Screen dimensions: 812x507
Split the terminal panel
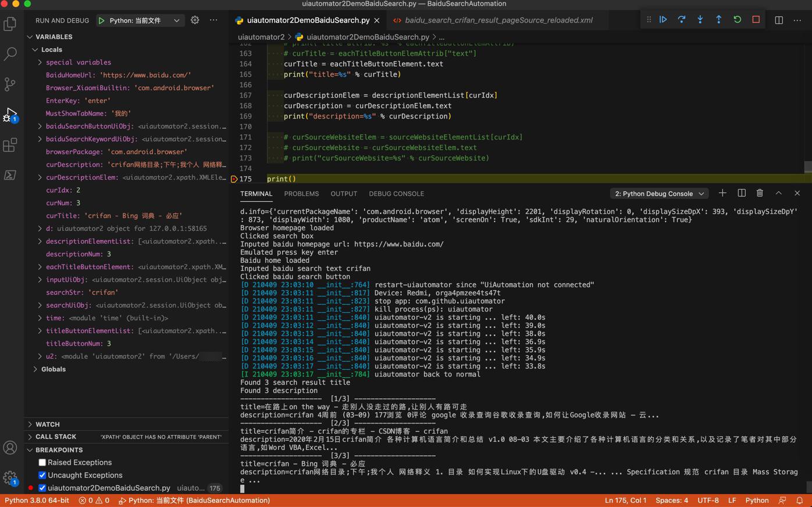click(742, 193)
